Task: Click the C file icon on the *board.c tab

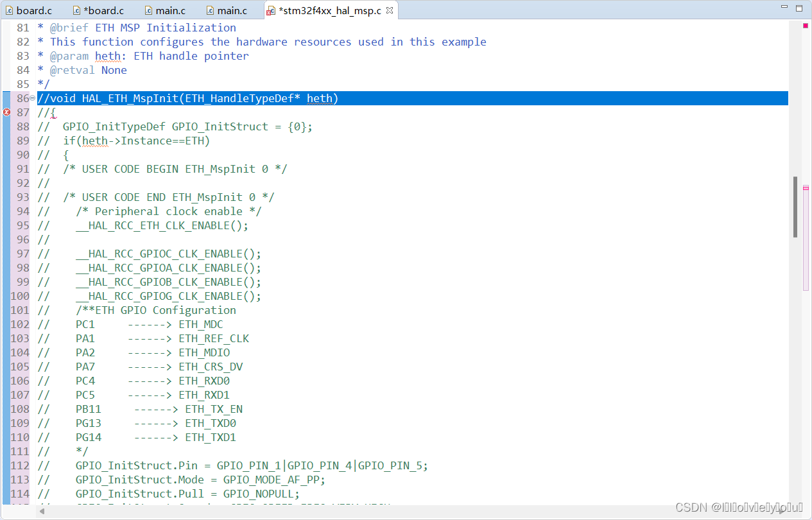Action: click(76, 10)
